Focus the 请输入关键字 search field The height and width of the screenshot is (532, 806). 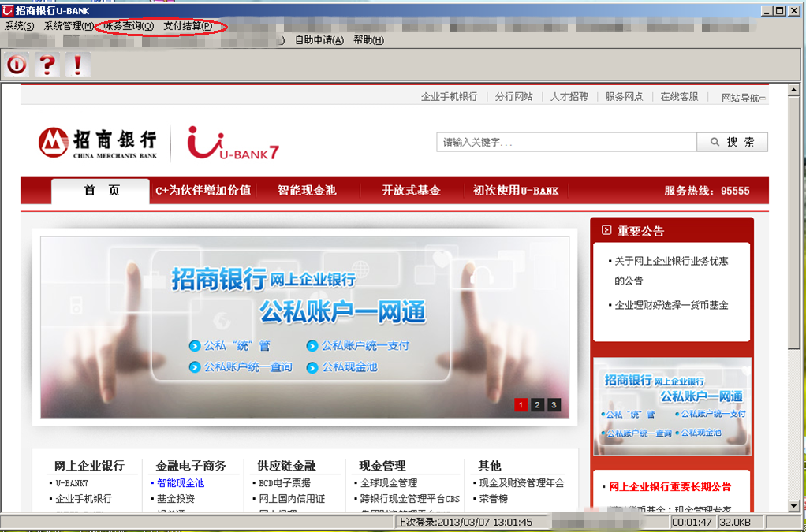coord(566,142)
